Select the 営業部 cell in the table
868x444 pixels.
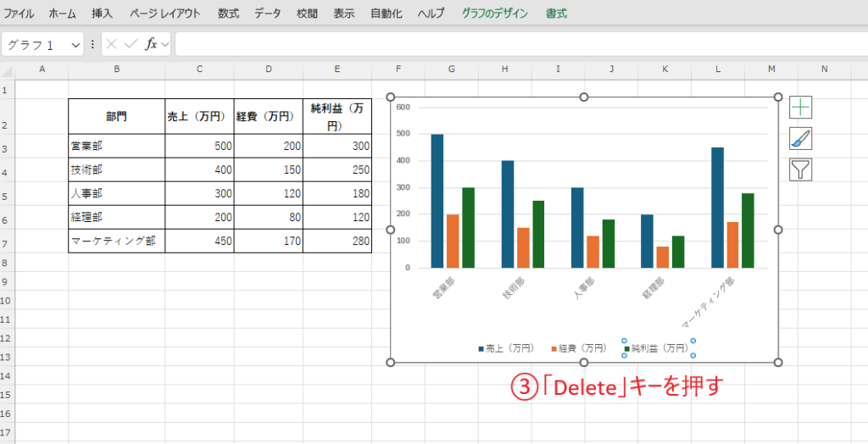pos(116,146)
